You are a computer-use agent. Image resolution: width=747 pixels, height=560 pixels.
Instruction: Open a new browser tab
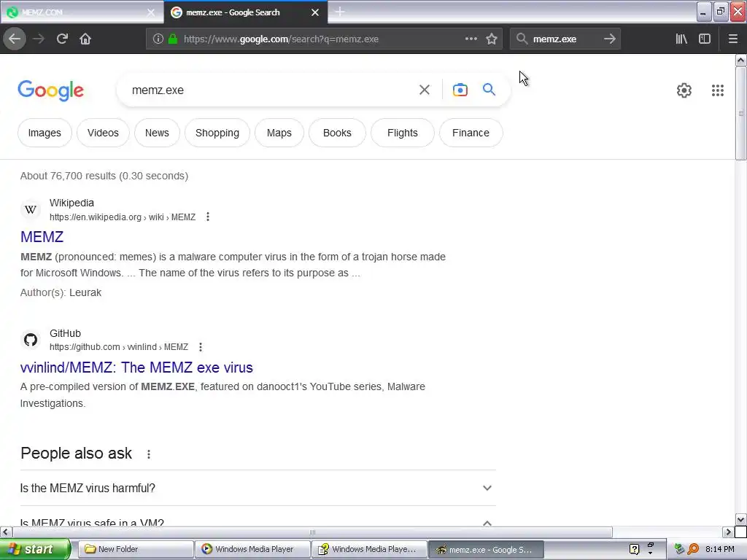[340, 12]
